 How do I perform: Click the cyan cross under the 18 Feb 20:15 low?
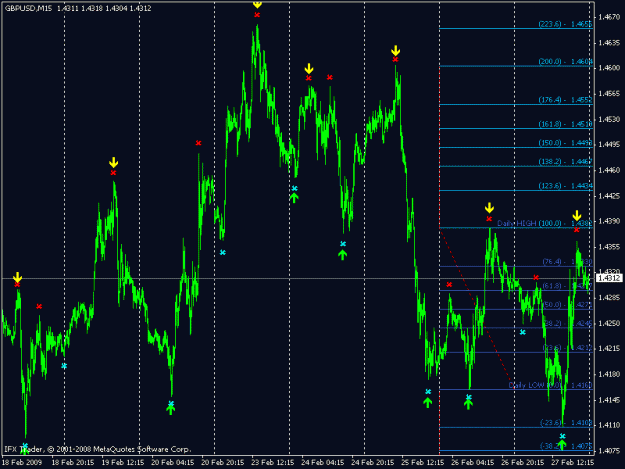pos(64,366)
